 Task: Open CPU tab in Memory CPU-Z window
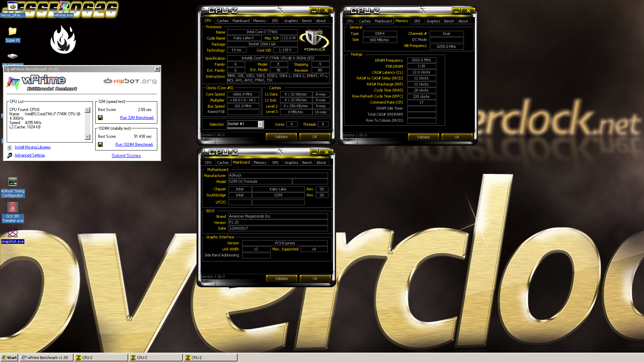tap(350, 21)
